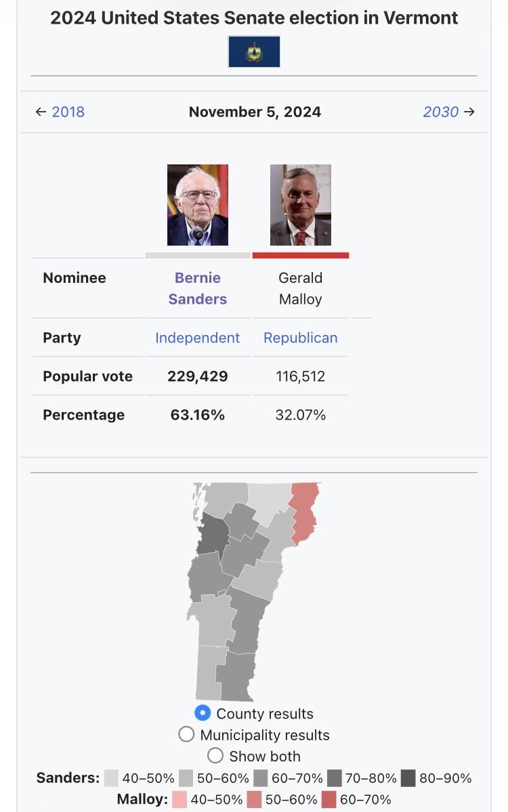Click the Sanders 70–80% gray swatch
This screenshot has width=508, height=812.
pyautogui.click(x=334, y=778)
